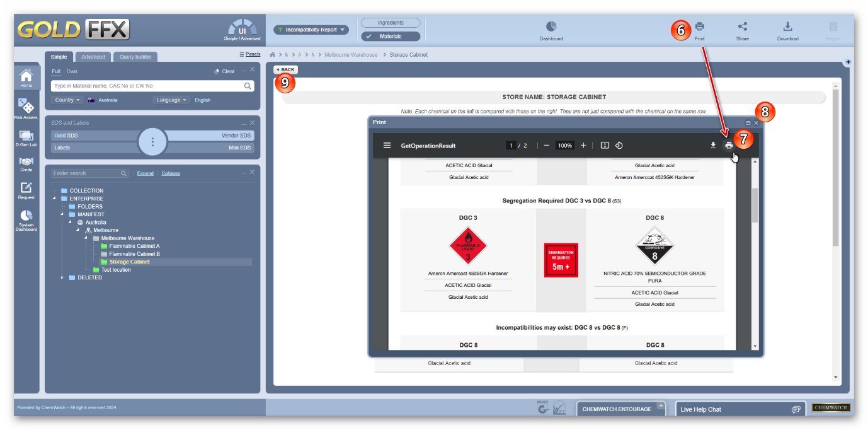Open the Country dropdown
Screen dimensions: 868x430
coord(66,100)
